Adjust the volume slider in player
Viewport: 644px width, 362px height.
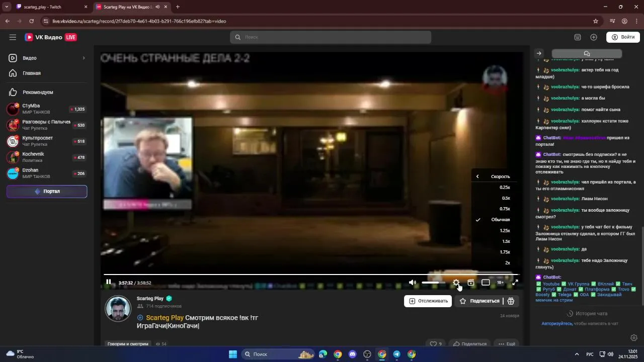[433, 283]
